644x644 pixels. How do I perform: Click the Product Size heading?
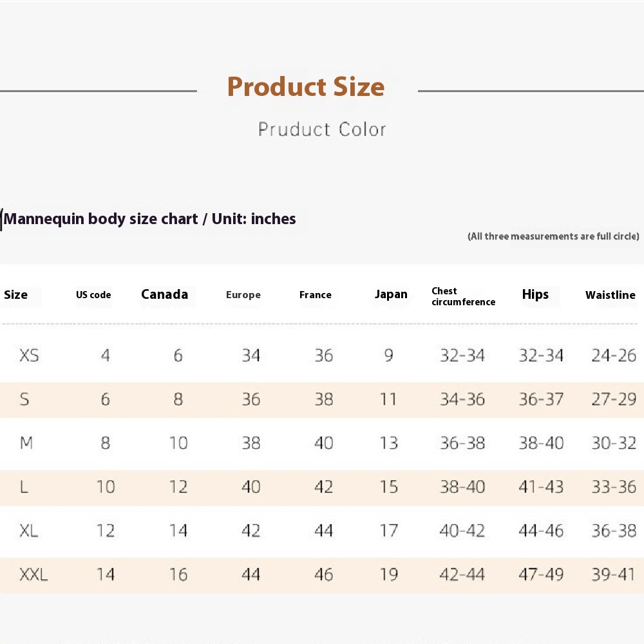(x=306, y=87)
